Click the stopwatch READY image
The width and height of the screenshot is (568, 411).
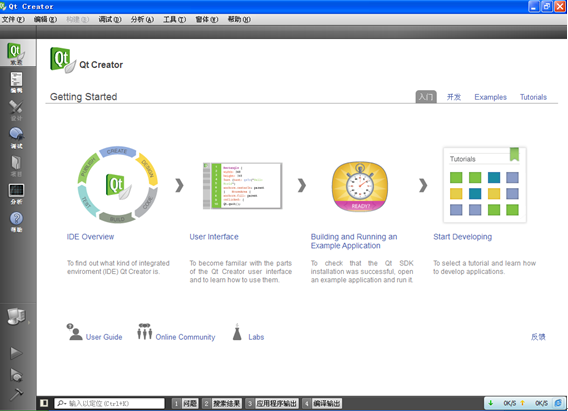[x=360, y=186]
